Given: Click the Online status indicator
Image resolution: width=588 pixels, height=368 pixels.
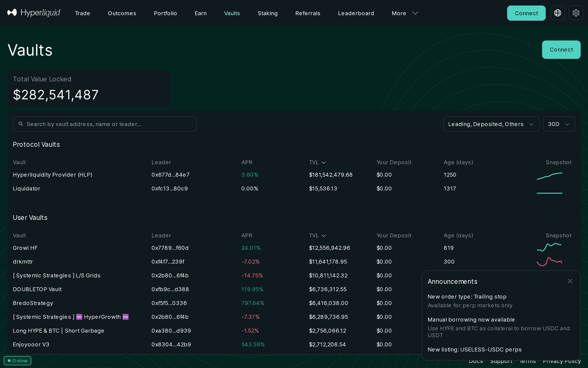Looking at the screenshot, I should pos(17,361).
